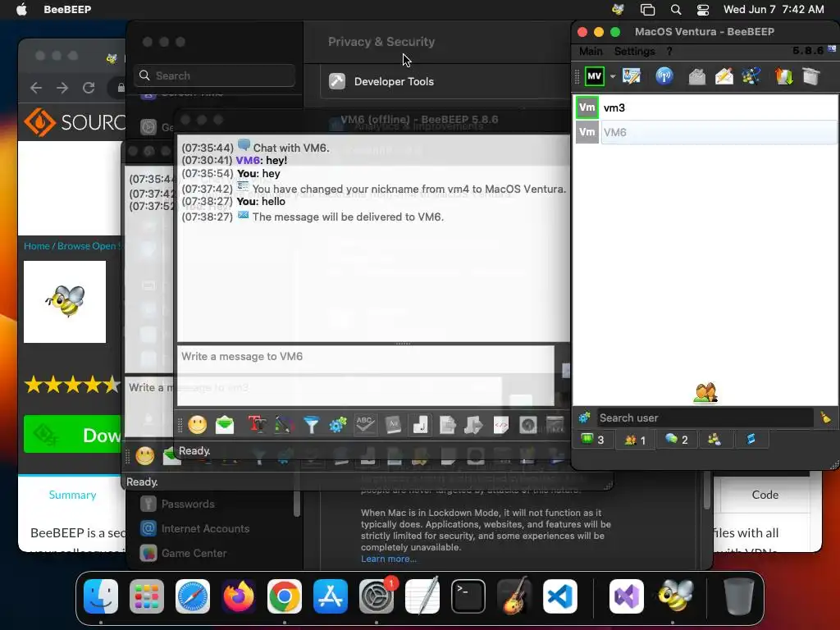Click the smiley icon in the rear chat window toolbar
Image resolution: width=840 pixels, height=630 pixels.
pos(144,456)
